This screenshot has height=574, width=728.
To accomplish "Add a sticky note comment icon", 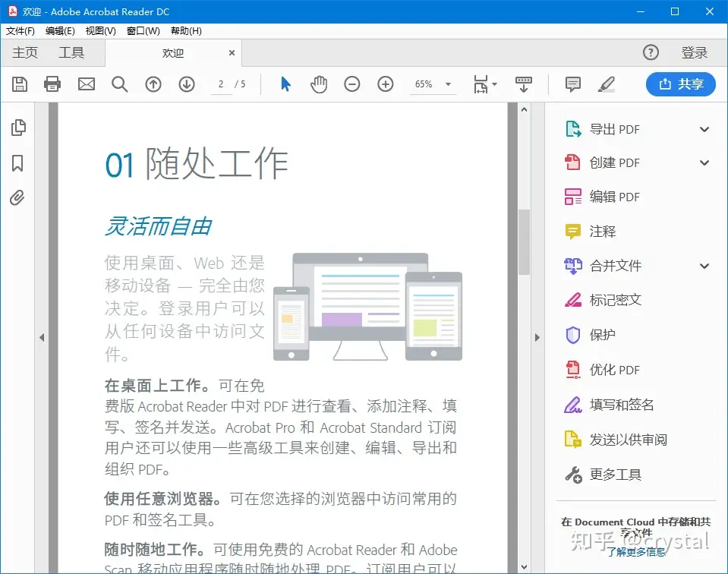I will tap(573, 84).
